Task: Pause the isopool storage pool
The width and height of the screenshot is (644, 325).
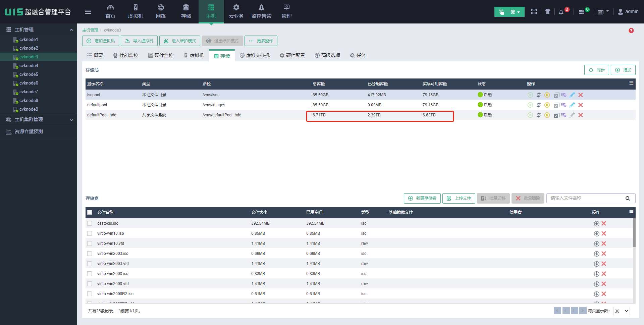Action: tap(547, 95)
